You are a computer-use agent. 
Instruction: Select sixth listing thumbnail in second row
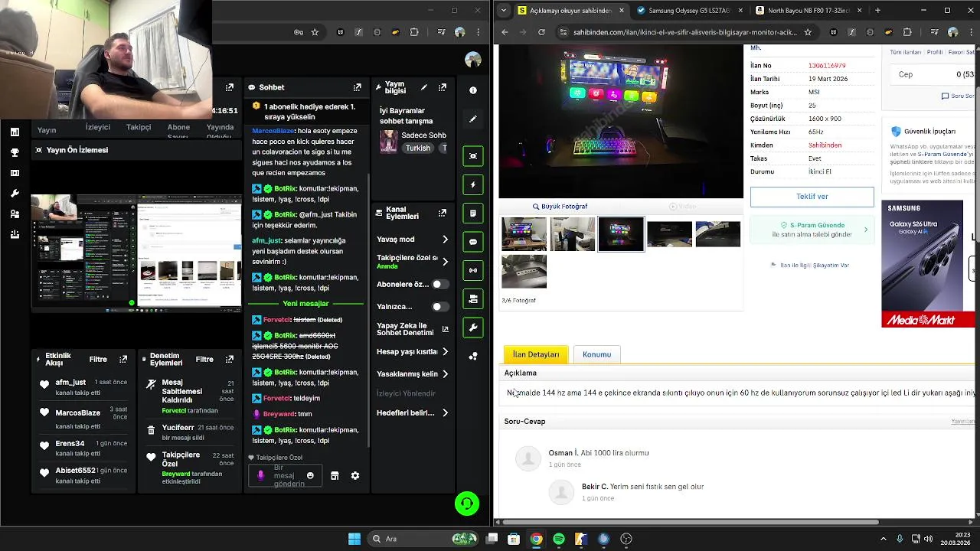[x=524, y=271]
